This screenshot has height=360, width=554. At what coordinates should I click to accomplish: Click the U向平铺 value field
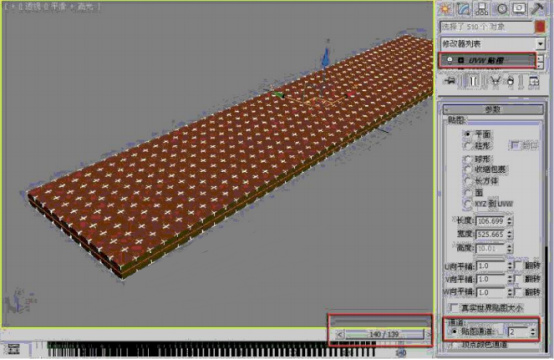[x=491, y=266]
